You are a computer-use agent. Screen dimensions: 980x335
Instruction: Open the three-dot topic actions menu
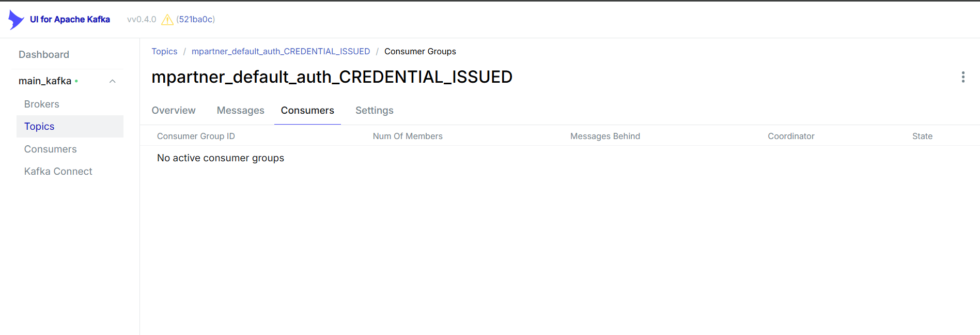962,77
